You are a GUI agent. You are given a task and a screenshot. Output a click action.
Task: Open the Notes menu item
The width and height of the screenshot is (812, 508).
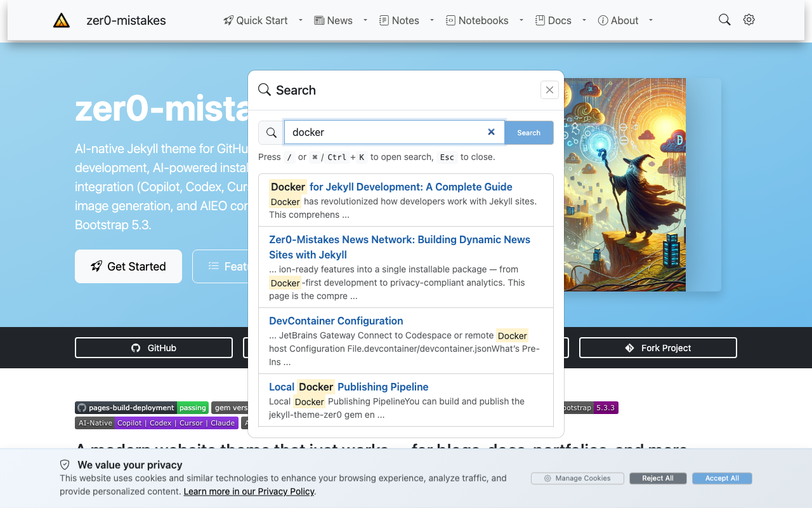click(399, 20)
